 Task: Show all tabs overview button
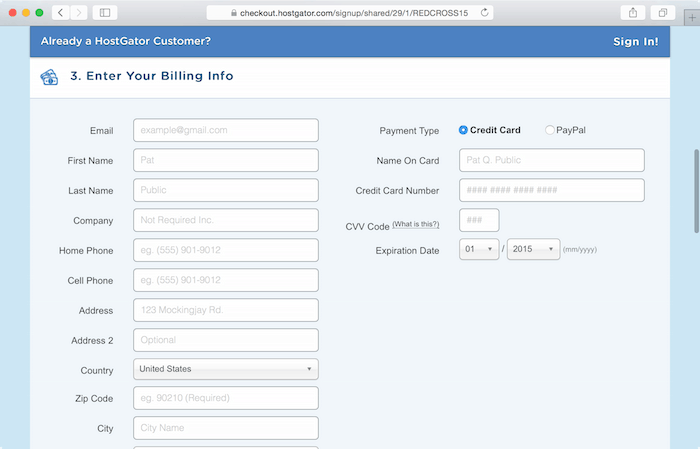click(662, 12)
